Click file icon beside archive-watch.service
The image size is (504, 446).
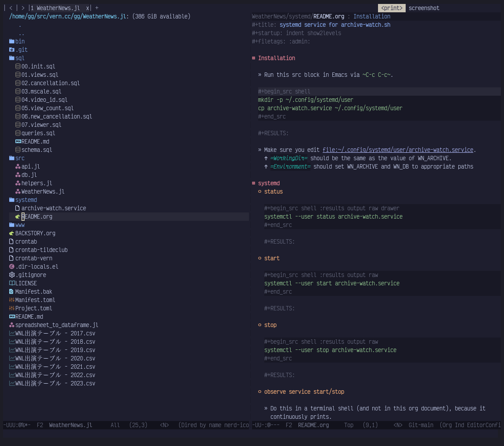point(18,209)
